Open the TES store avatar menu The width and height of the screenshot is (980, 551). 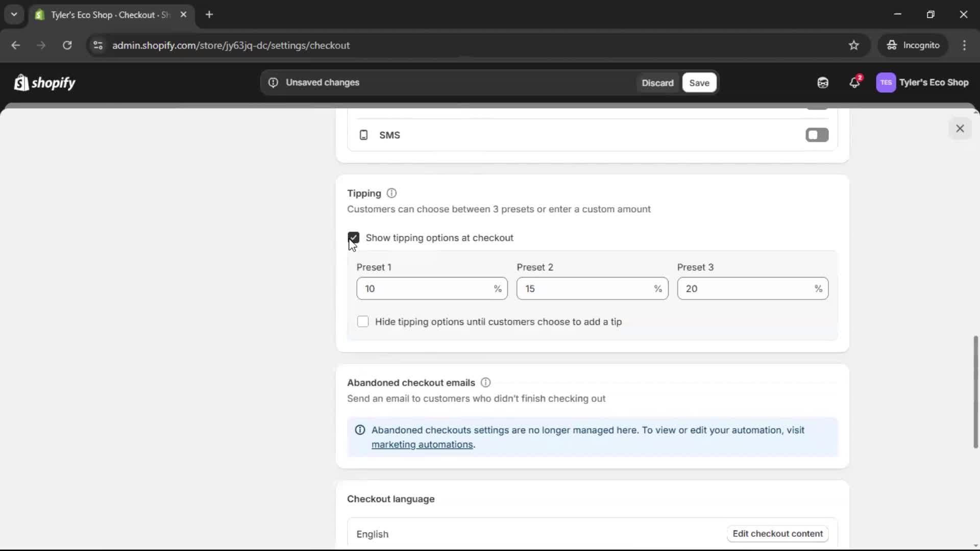pos(887,82)
